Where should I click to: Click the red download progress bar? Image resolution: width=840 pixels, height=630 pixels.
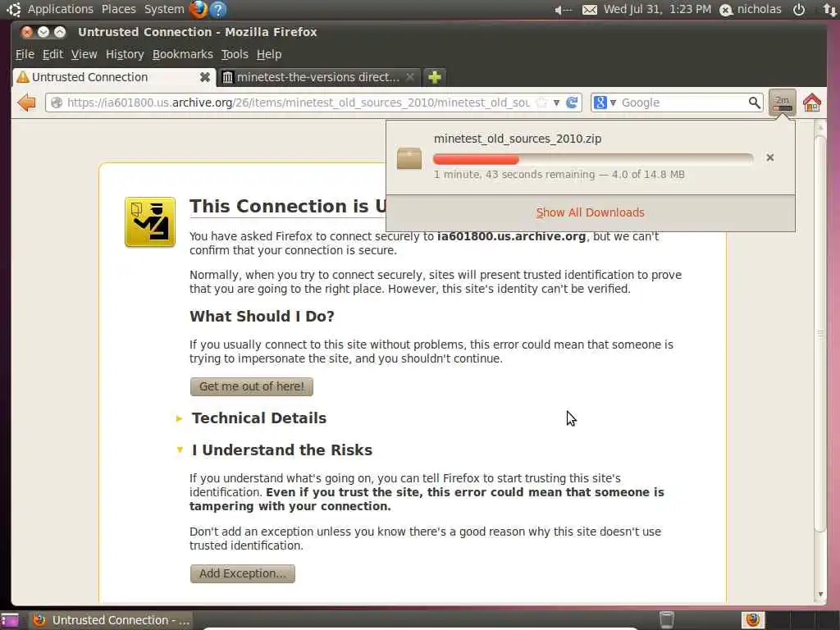pos(593,159)
